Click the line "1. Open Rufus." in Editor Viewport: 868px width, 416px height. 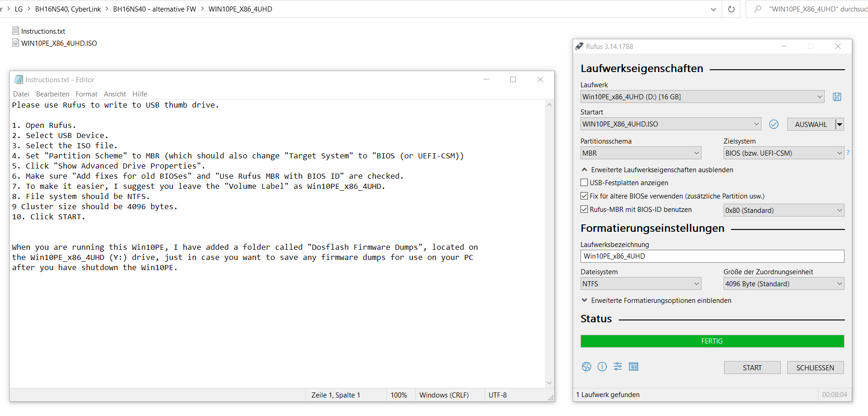44,126
